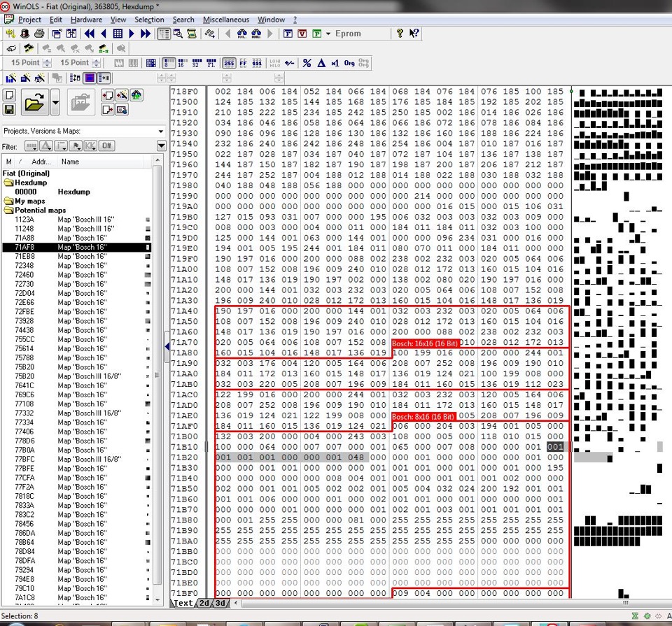The image size is (672, 626).
Task: Toggle the filter Off button
Action: point(106,145)
